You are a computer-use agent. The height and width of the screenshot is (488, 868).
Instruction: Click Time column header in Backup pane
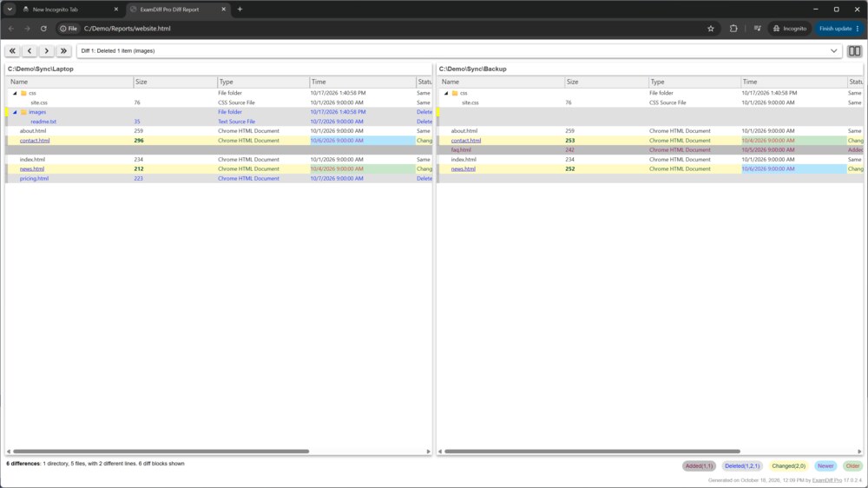[794, 82]
